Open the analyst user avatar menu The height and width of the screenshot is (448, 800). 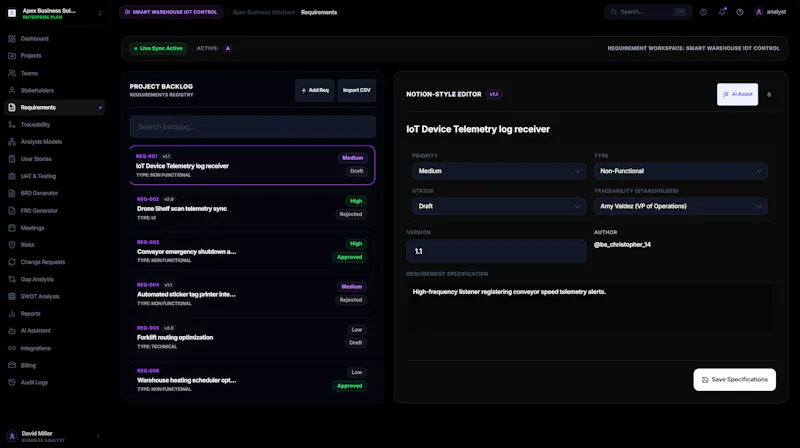coord(759,12)
